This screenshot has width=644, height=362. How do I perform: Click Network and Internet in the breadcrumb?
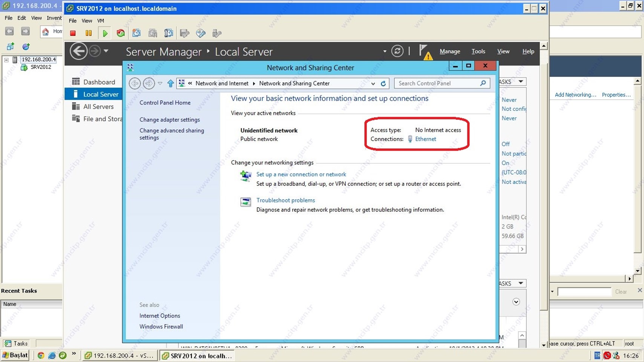point(222,83)
